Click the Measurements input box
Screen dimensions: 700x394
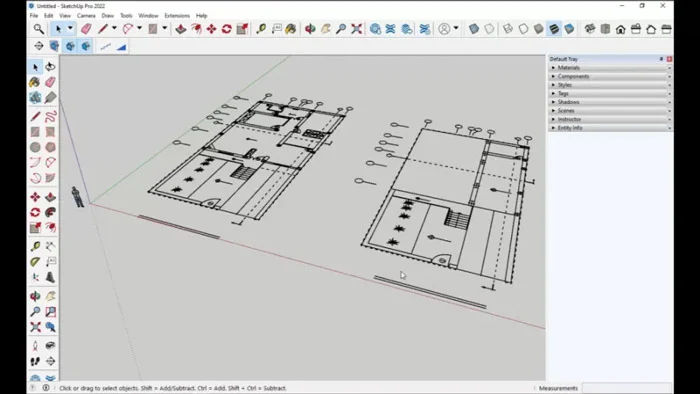627,388
